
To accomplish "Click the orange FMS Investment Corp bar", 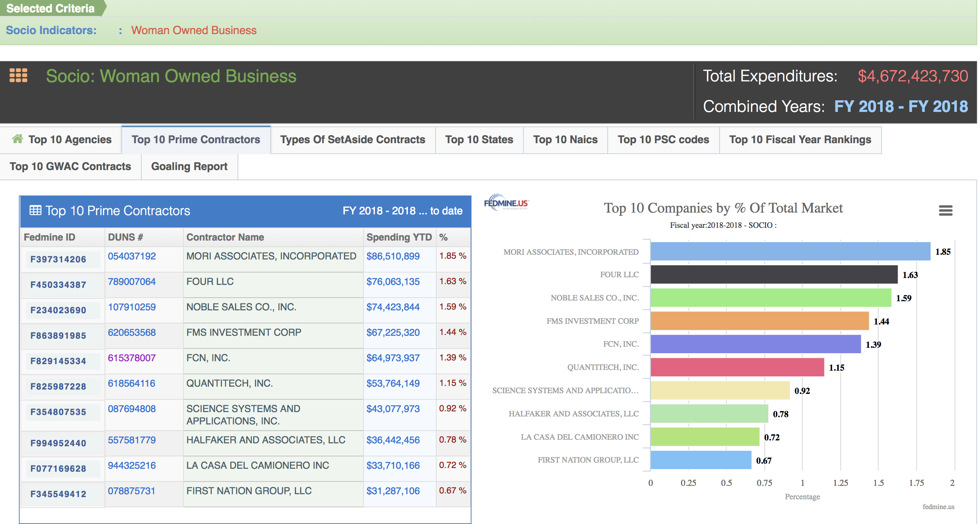I will coord(760,321).
